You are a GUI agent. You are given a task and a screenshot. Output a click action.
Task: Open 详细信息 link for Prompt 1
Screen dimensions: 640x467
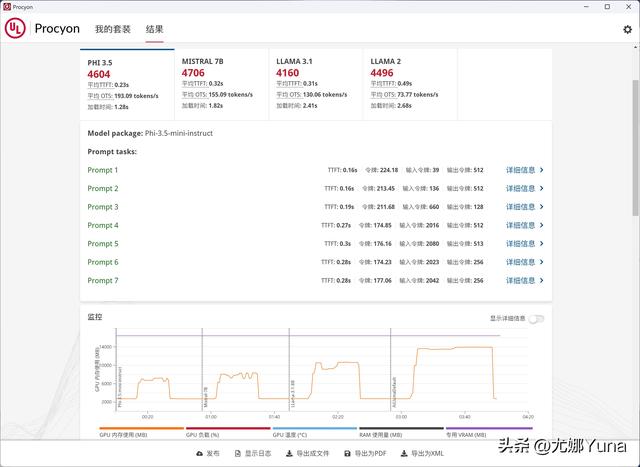pyautogui.click(x=520, y=170)
